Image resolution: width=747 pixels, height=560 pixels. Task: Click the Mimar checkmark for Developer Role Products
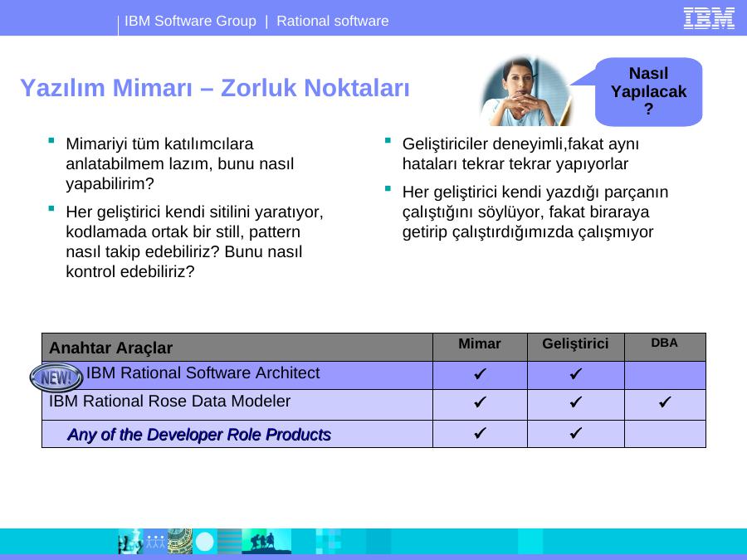point(480,433)
